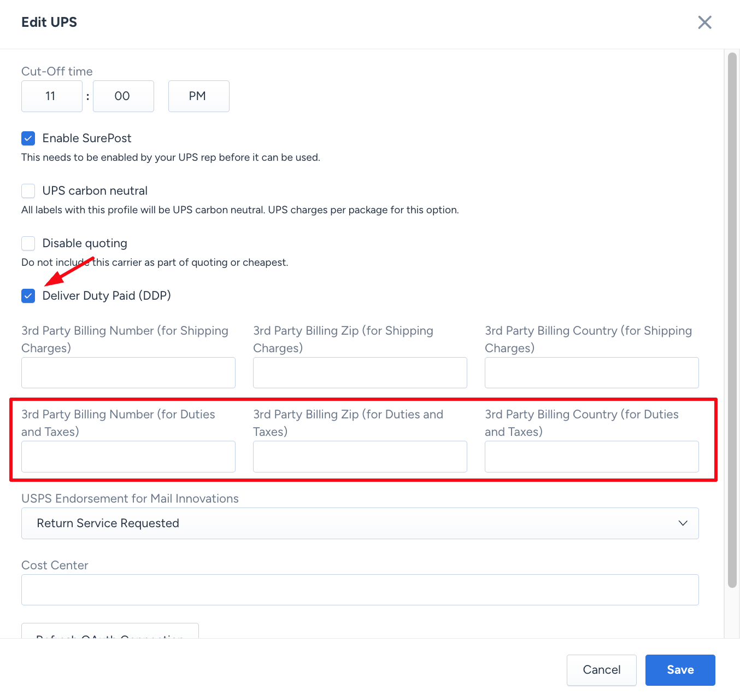The image size is (740, 700).
Task: Click the cut-off hour field
Action: (x=52, y=96)
